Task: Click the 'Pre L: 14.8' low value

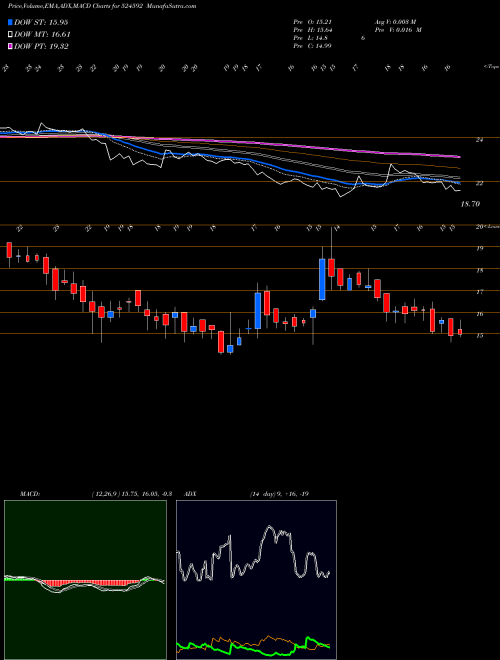Action: (x=311, y=38)
